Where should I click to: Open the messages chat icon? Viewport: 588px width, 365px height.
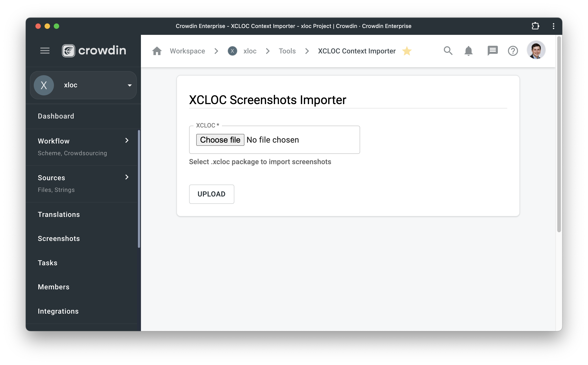493,51
